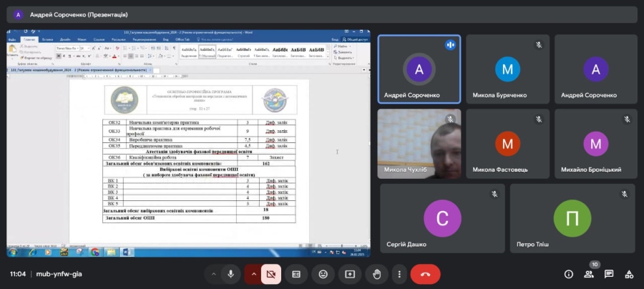Image resolution: width=644 pixels, height=289 pixels.
Task: Toggle closed captions
Action: (297, 274)
